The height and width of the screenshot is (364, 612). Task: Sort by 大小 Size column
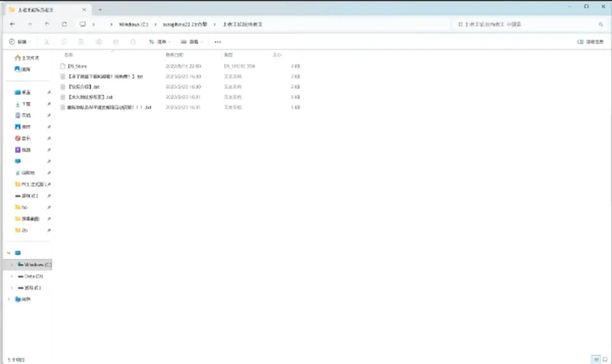[x=277, y=55]
